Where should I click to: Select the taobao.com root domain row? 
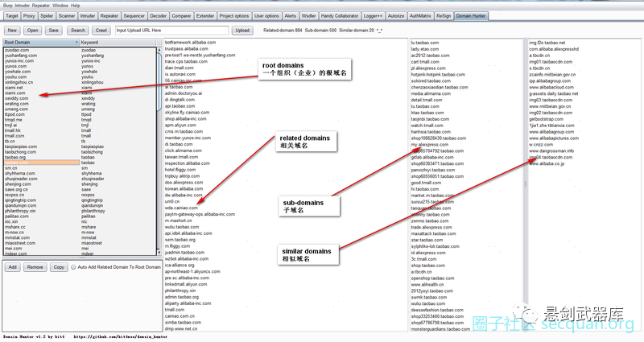coord(42,163)
